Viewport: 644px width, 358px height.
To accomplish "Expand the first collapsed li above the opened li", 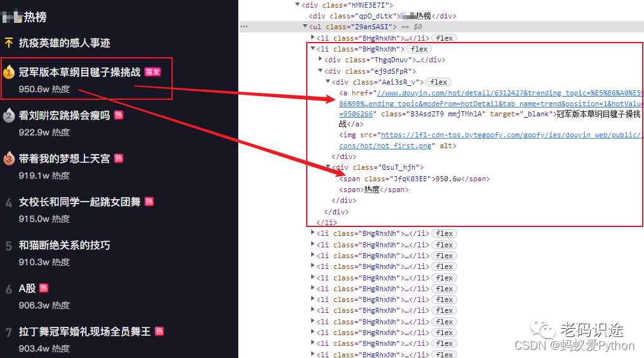I will click(312, 38).
